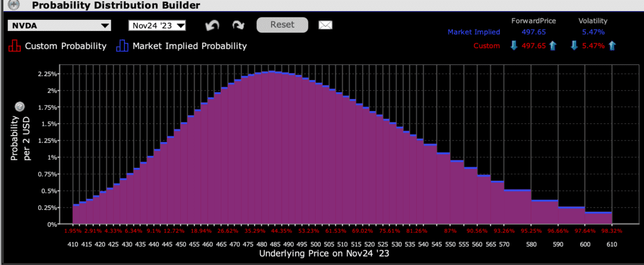Image resolution: width=644 pixels, height=265 pixels.
Task: Click the 26.62% cumulative probability label
Action: (228, 231)
